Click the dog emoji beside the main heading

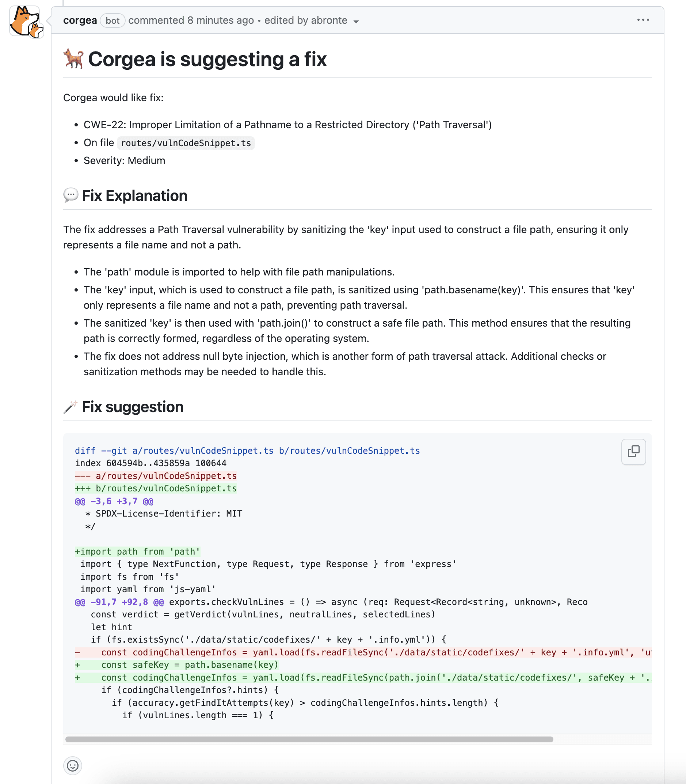[x=73, y=59]
